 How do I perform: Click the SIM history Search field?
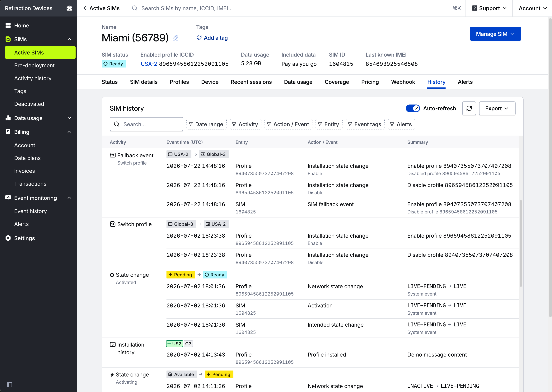tap(147, 124)
